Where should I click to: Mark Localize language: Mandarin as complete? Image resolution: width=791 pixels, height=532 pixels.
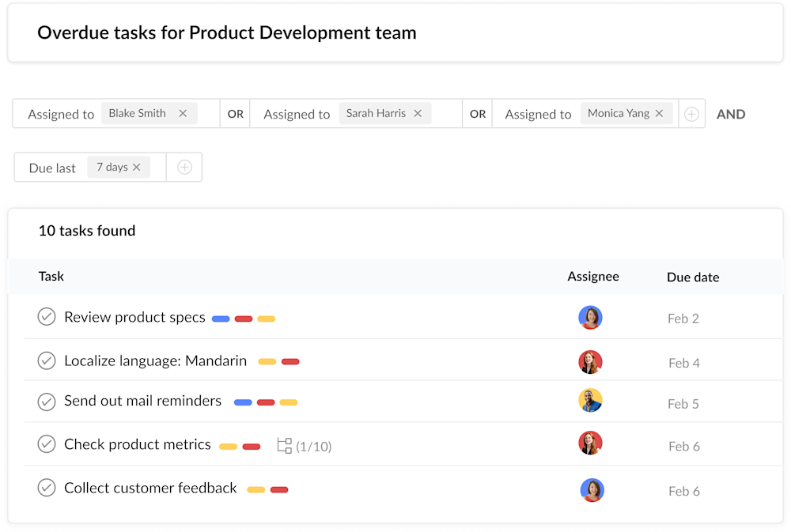click(x=47, y=360)
